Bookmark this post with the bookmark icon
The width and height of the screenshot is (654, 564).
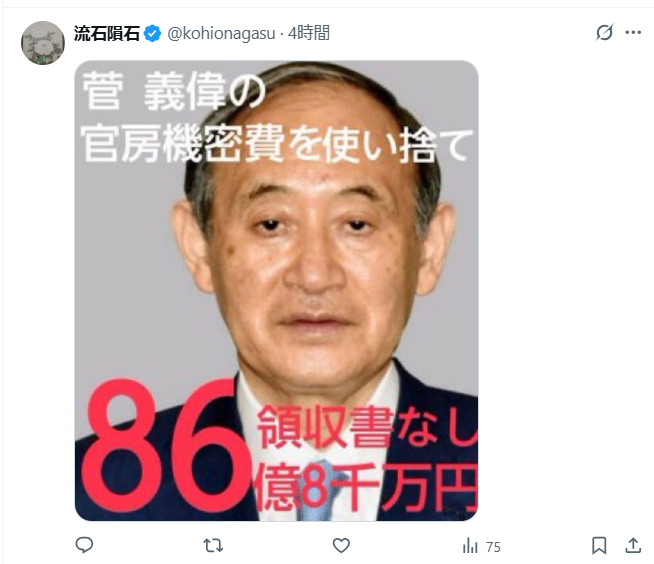pyautogui.click(x=599, y=545)
